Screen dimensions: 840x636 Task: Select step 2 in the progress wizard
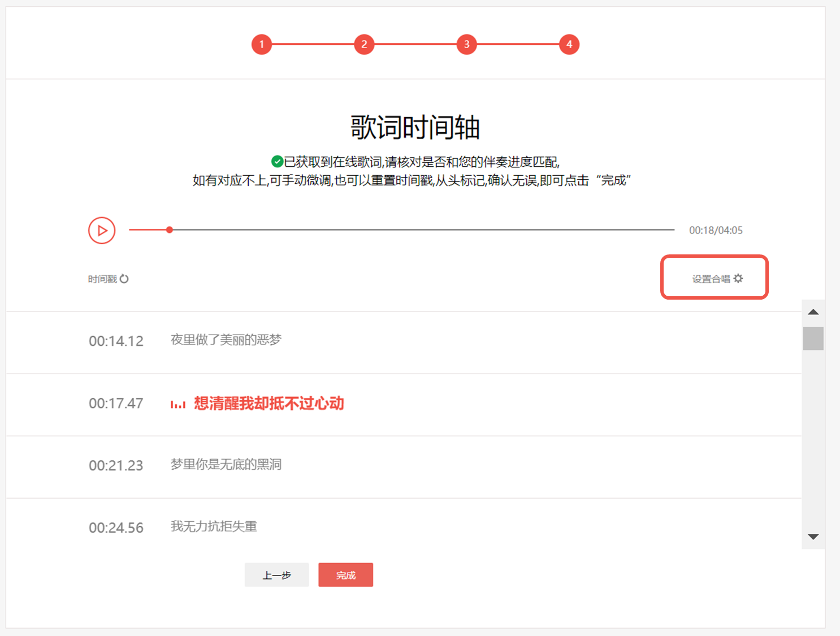364,44
